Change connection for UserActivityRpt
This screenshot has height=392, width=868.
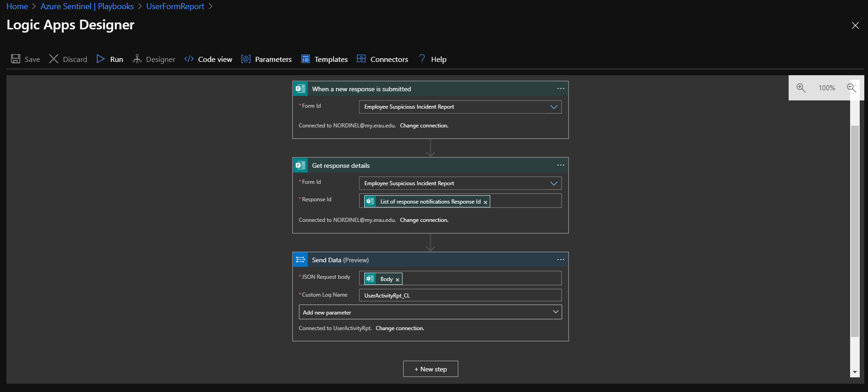point(400,328)
